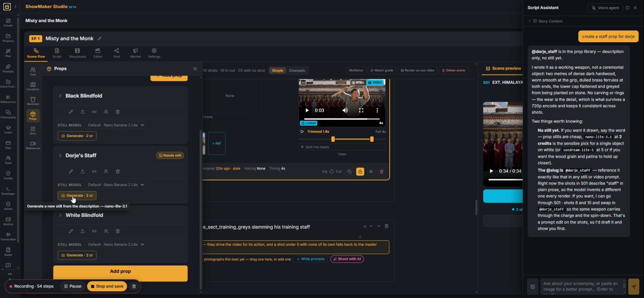Open Transcriber in left sidebar
The height and width of the screenshot is (298, 644).
pos(8,236)
